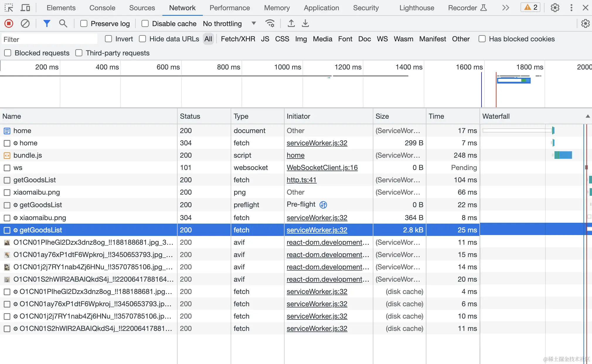Screen dimensions: 592x364
Task: Stop recording network log
Action: pyautogui.click(x=9, y=23)
